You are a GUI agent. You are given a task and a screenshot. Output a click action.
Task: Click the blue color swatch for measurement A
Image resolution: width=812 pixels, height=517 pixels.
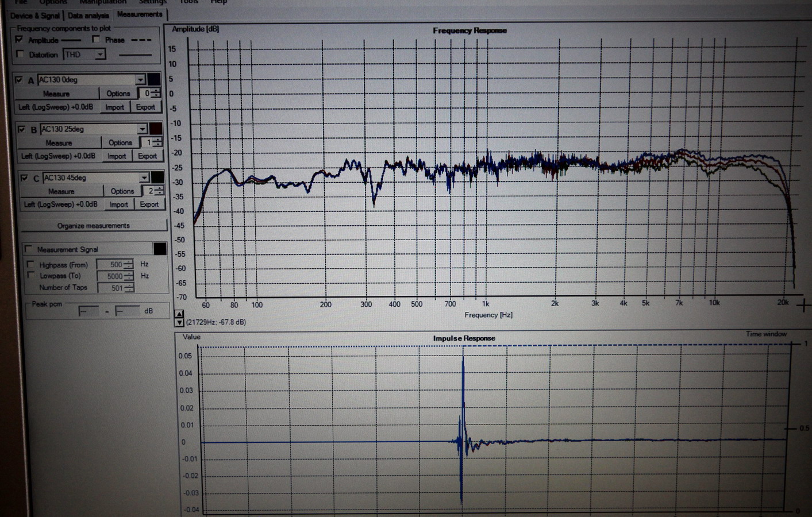click(x=154, y=79)
